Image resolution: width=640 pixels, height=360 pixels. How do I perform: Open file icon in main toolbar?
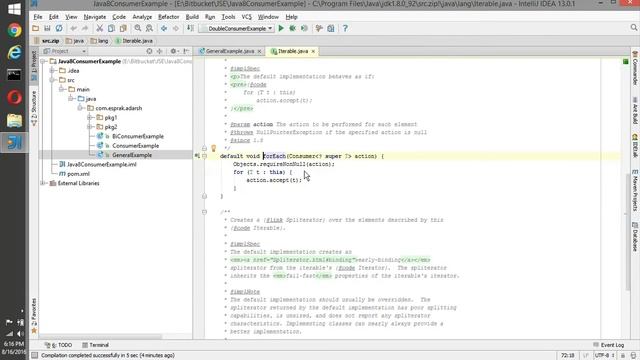[36, 29]
